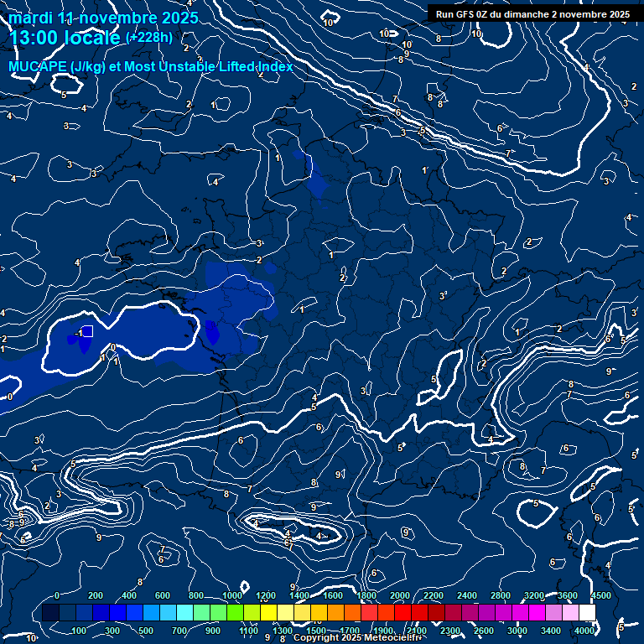Click the "1000" legend scale label
The height and width of the screenshot is (644, 644).
pos(232,595)
